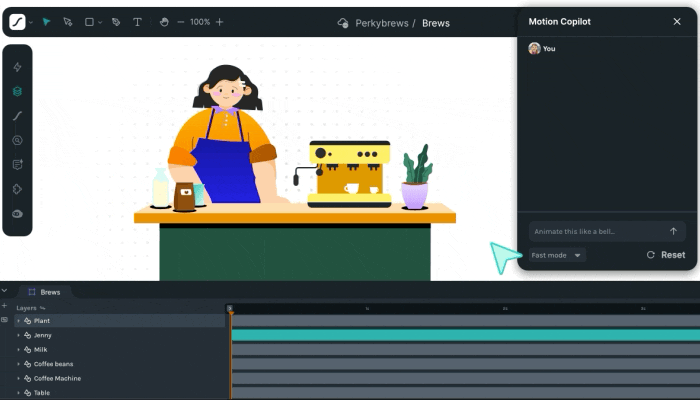The image size is (700, 400).
Task: Open the Fast mode dropdown
Action: click(x=557, y=255)
